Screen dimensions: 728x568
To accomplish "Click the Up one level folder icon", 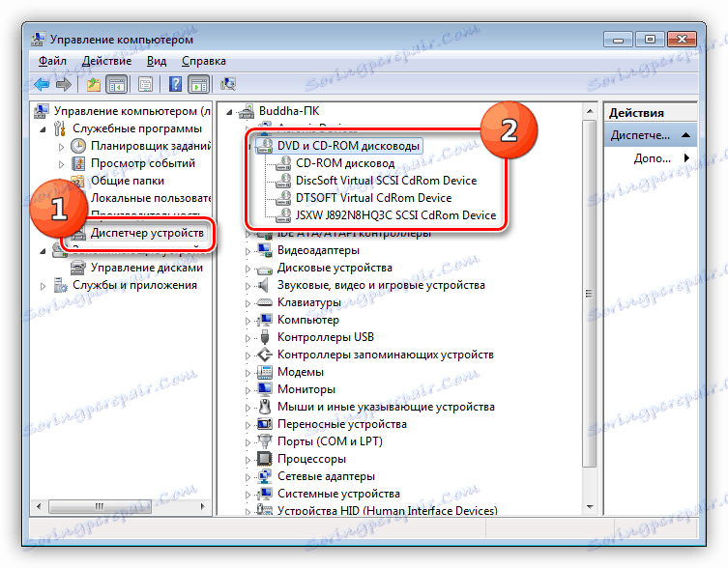I will click(94, 84).
